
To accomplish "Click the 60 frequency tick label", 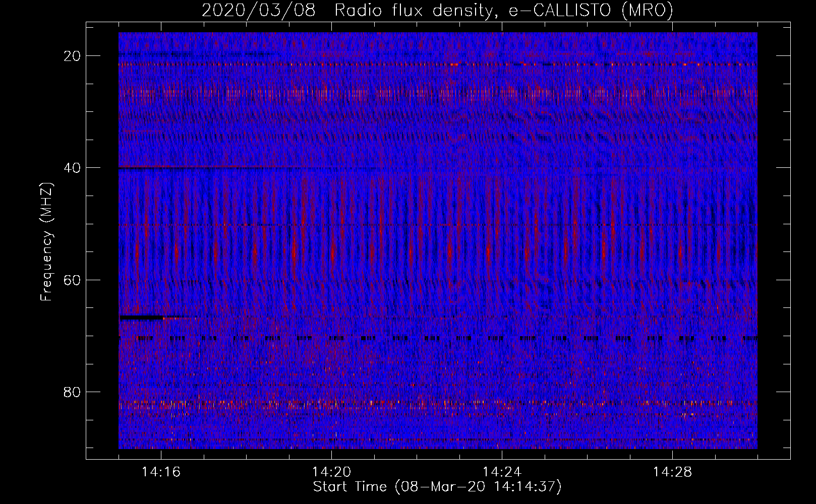I will click(x=73, y=280).
